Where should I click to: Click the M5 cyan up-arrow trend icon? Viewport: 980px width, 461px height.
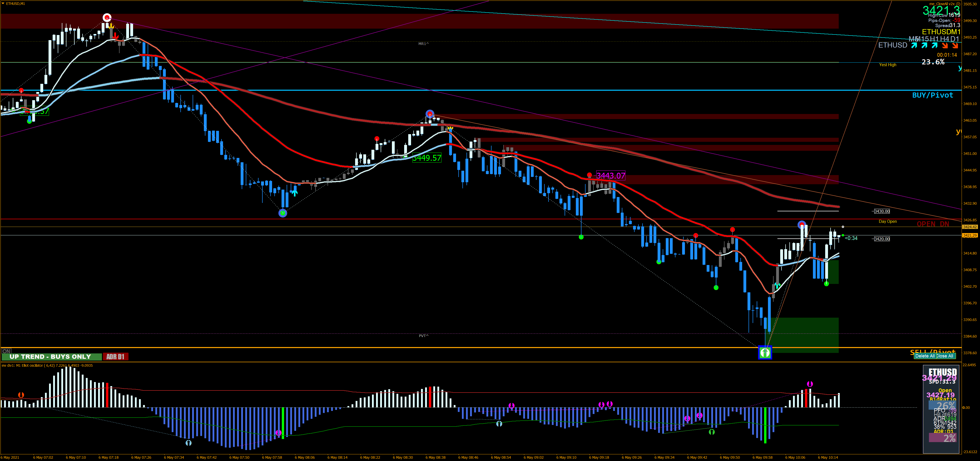tap(914, 45)
